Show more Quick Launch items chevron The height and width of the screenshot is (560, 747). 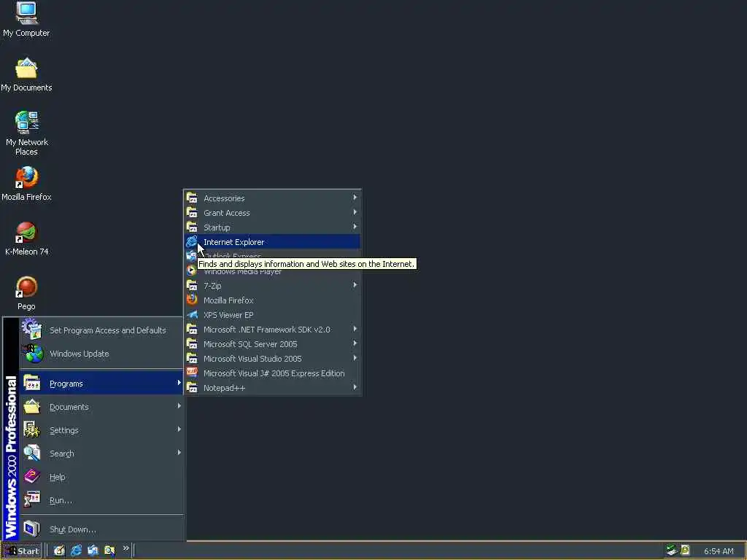coord(125,548)
